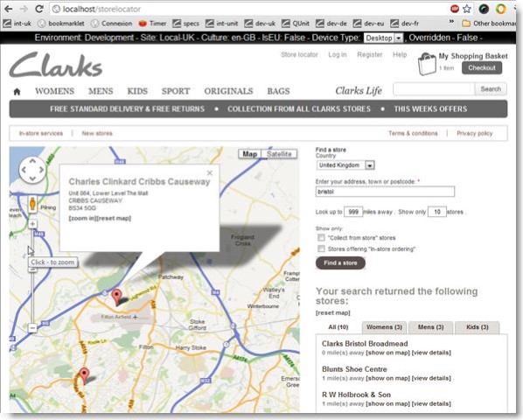The height and width of the screenshot is (420, 523).
Task: Close the Charles Clinkard info window
Action: [210, 172]
